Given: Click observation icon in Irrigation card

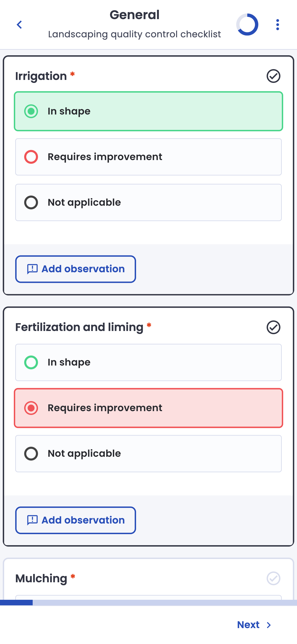Looking at the screenshot, I should [32, 269].
